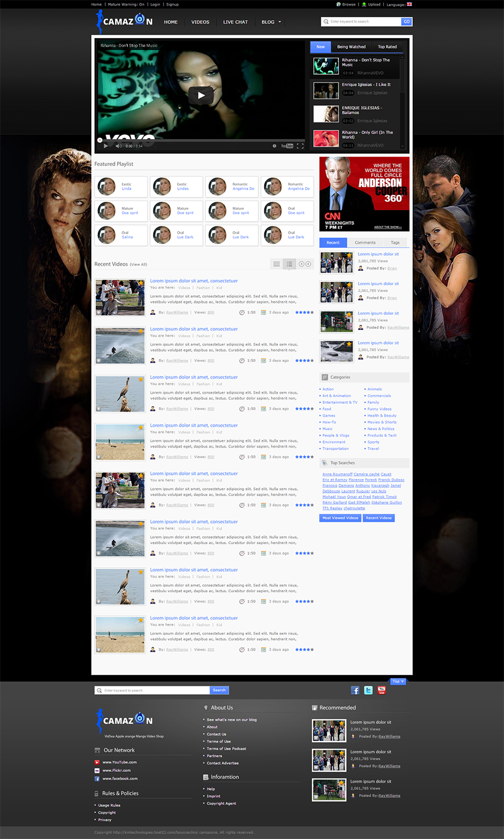Select the Top Rated tab
The image size is (504, 839).
(387, 46)
